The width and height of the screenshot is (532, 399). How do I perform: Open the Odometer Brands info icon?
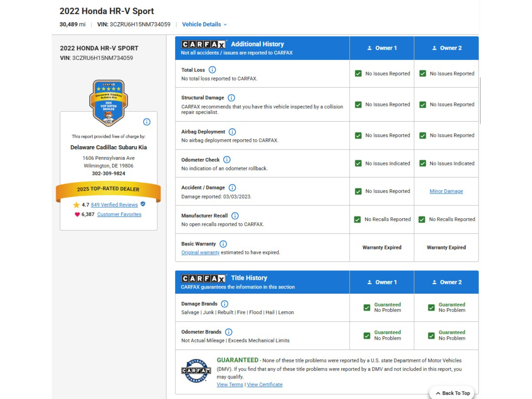[229, 332]
